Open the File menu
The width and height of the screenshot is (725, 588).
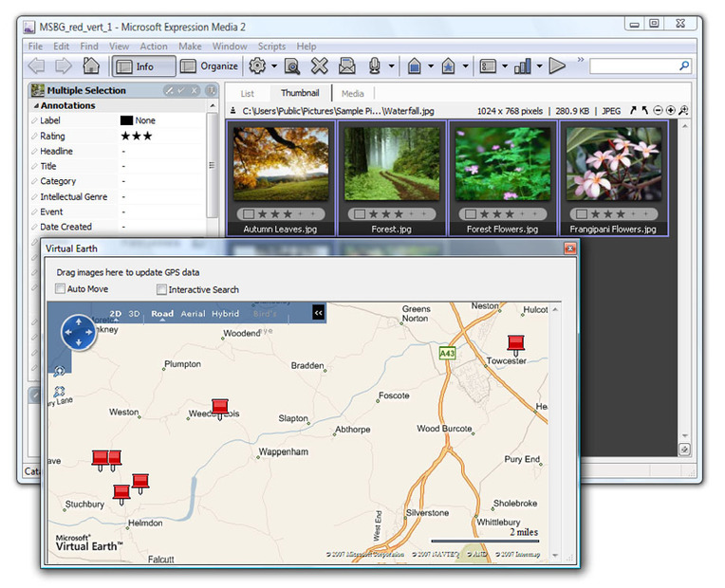pyautogui.click(x=35, y=46)
